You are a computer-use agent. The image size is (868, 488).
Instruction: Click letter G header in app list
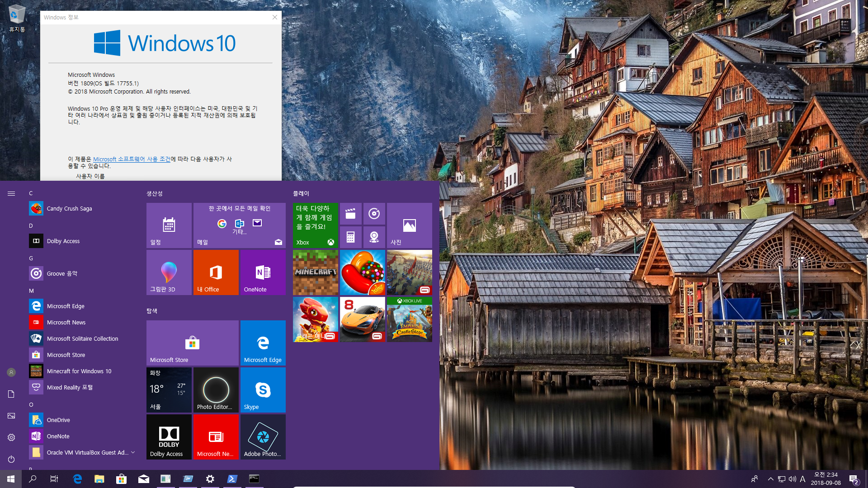(x=31, y=258)
